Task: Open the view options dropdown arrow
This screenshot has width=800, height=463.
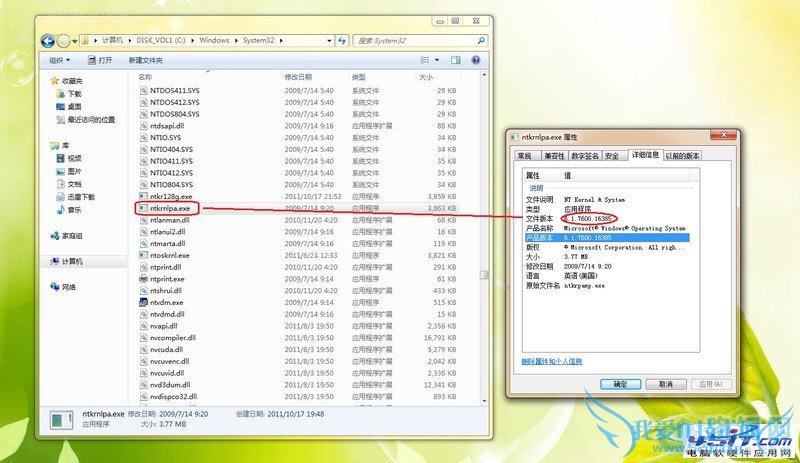Action: coord(437,60)
